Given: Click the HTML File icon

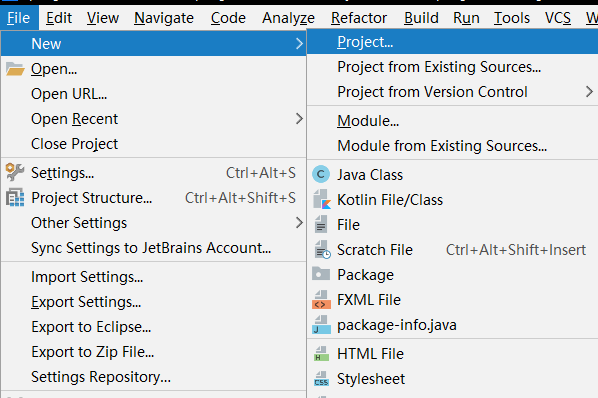Looking at the screenshot, I should (321, 353).
